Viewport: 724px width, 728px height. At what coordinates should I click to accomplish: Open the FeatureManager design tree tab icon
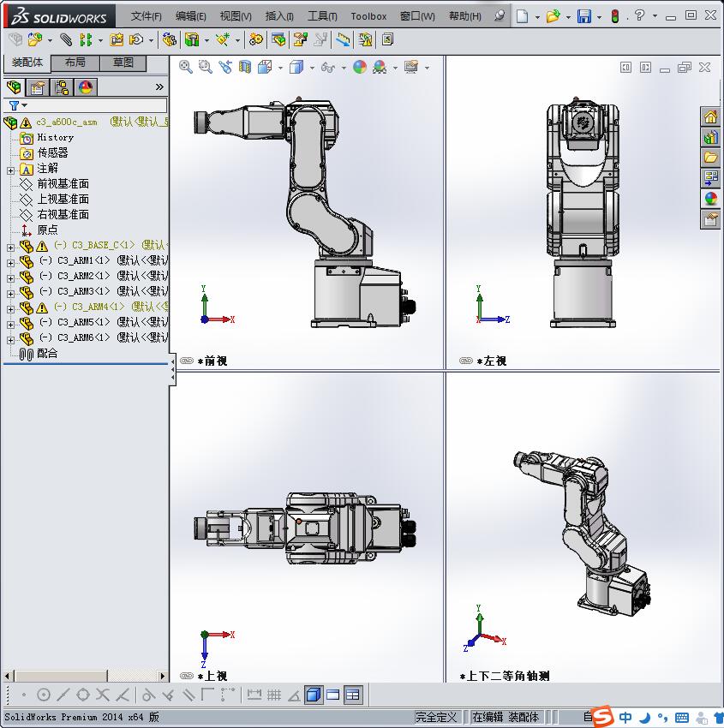(x=14, y=87)
